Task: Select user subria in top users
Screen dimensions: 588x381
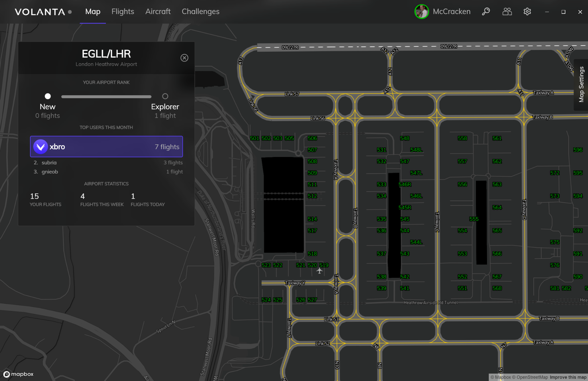Action: pyautogui.click(x=49, y=163)
